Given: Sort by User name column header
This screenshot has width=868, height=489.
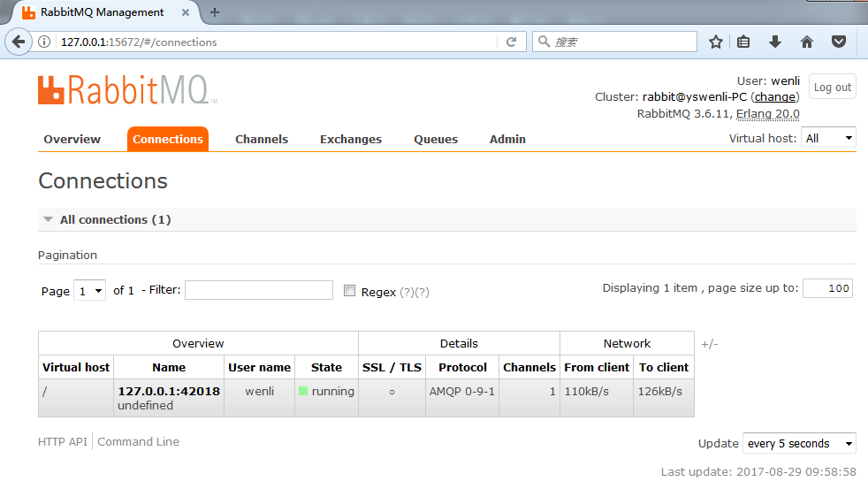Looking at the screenshot, I should tap(259, 367).
